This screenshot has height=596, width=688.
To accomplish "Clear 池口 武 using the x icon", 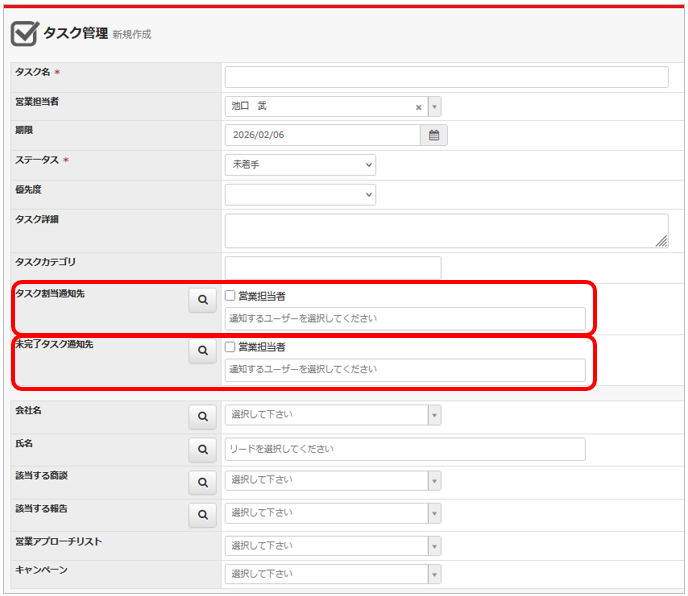I will pyautogui.click(x=418, y=107).
